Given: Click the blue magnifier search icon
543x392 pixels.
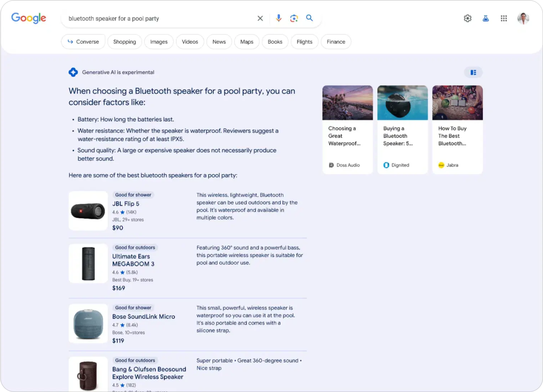Looking at the screenshot, I should point(309,18).
